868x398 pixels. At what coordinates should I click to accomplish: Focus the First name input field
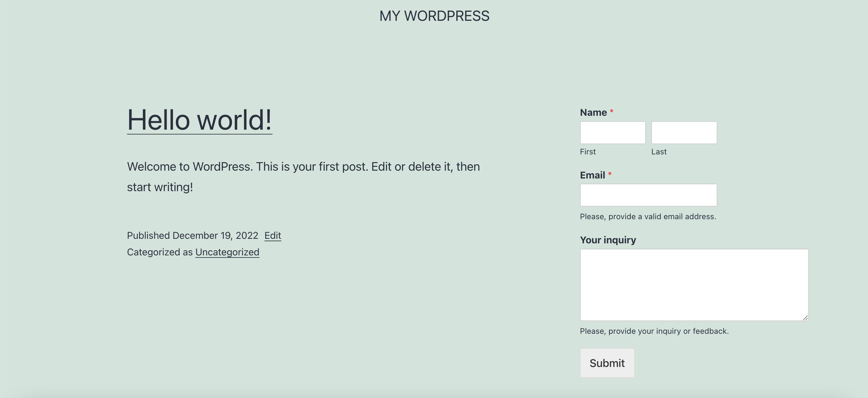pos(613,133)
